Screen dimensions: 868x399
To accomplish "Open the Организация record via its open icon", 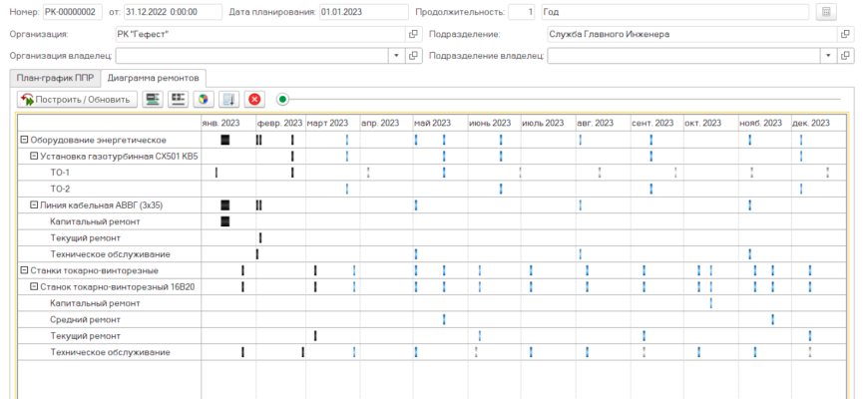I will pos(414,34).
